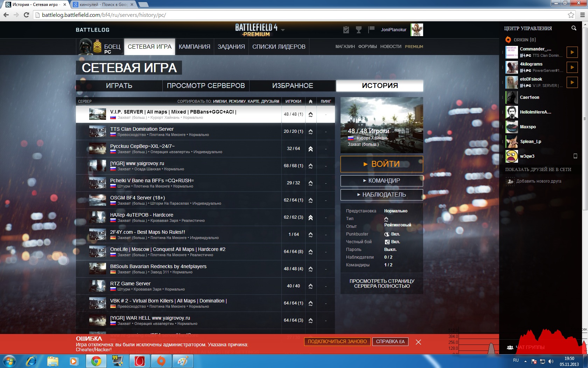Click the Origin logo icon in friends panel

tap(508, 40)
